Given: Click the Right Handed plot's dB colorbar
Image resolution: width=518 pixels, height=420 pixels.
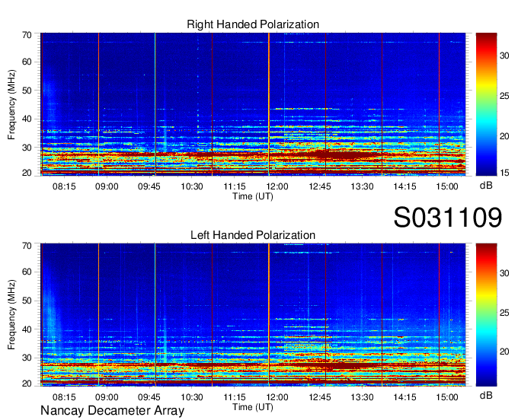Looking at the screenshot, I should pos(486,104).
